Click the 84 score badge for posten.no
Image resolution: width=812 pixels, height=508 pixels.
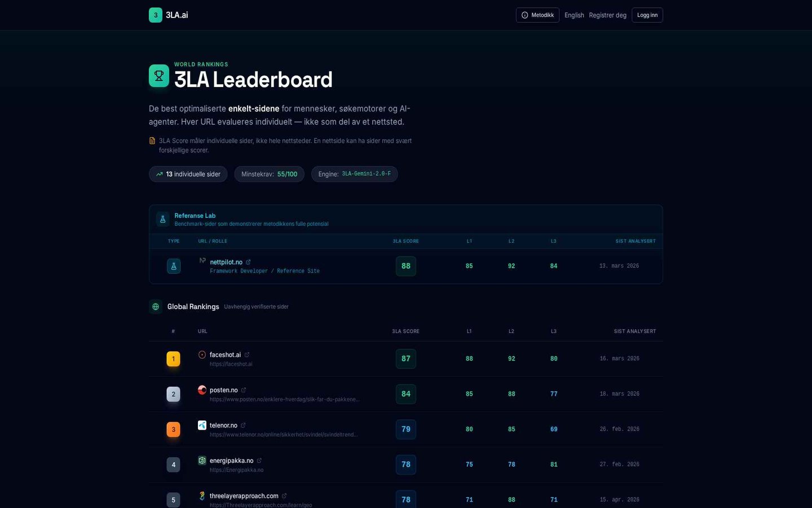click(x=406, y=394)
